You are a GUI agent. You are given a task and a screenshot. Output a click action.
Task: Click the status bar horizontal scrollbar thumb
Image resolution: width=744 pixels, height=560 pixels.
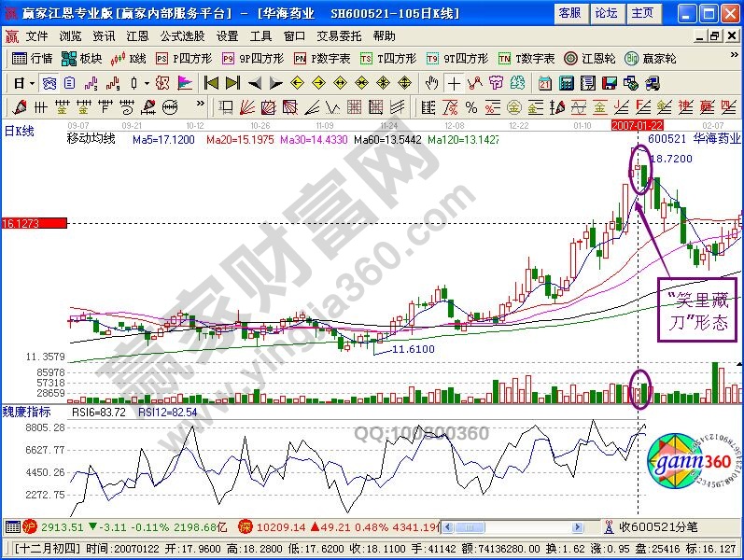pos(469,527)
